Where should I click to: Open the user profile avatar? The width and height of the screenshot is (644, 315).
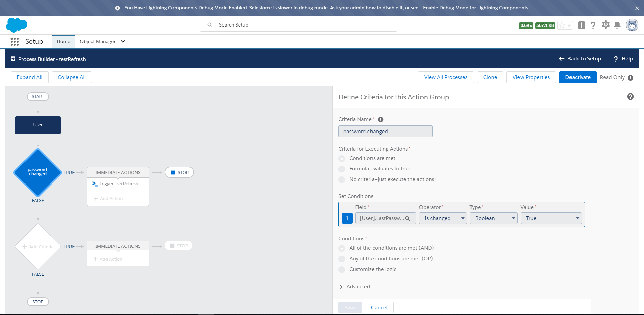click(x=632, y=25)
